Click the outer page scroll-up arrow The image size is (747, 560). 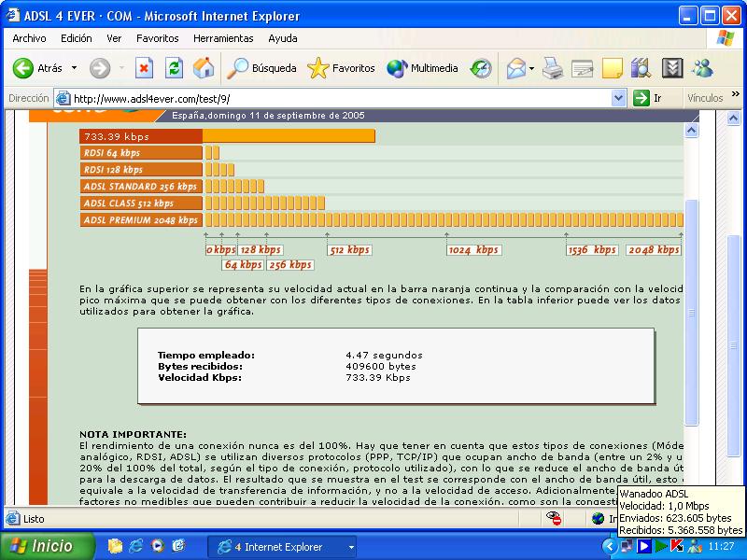[x=734, y=119]
